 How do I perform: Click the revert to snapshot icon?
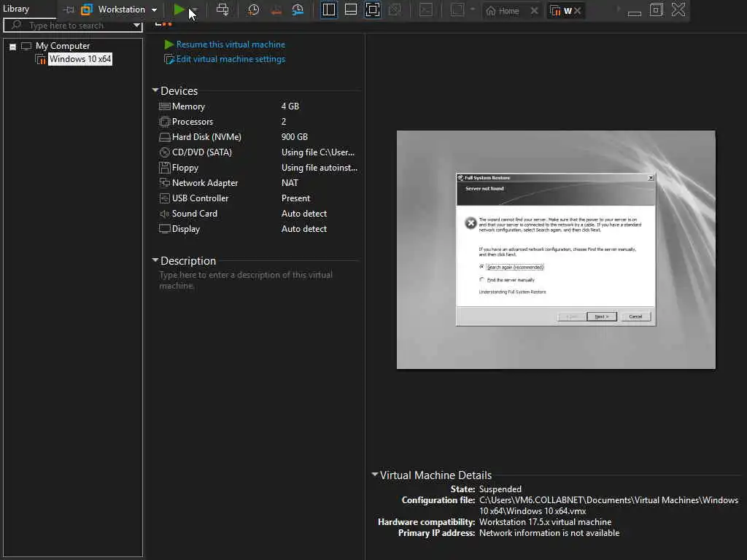[x=276, y=9]
